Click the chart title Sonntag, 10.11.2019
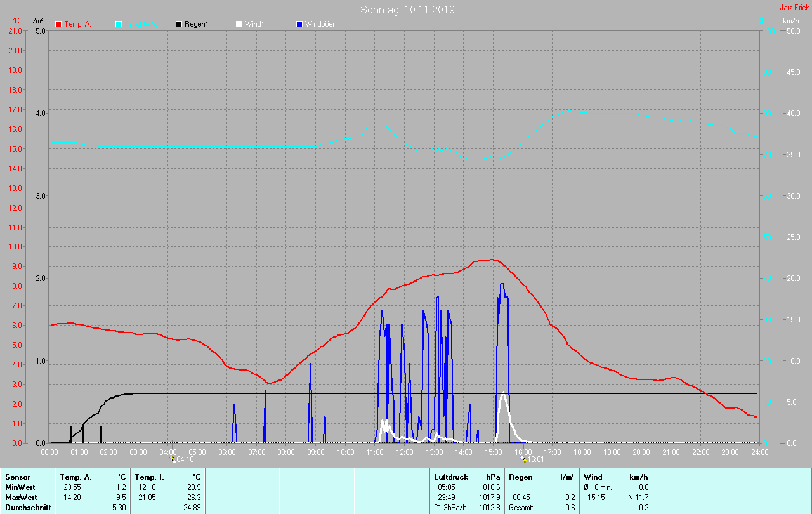Image resolution: width=812 pixels, height=514 pixels. click(x=407, y=10)
